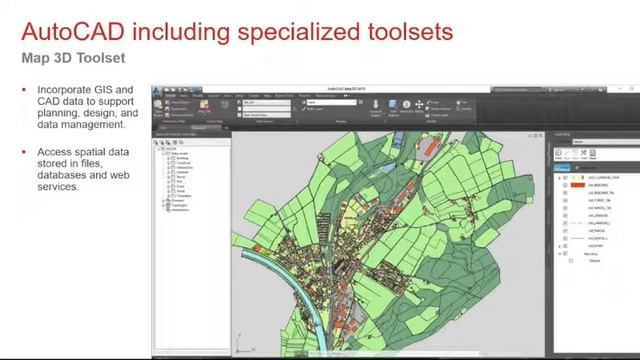Toggle visibility checkbox of LM_BUILDING layer
Image resolution: width=640 pixels, height=360 pixels.
[x=565, y=185]
